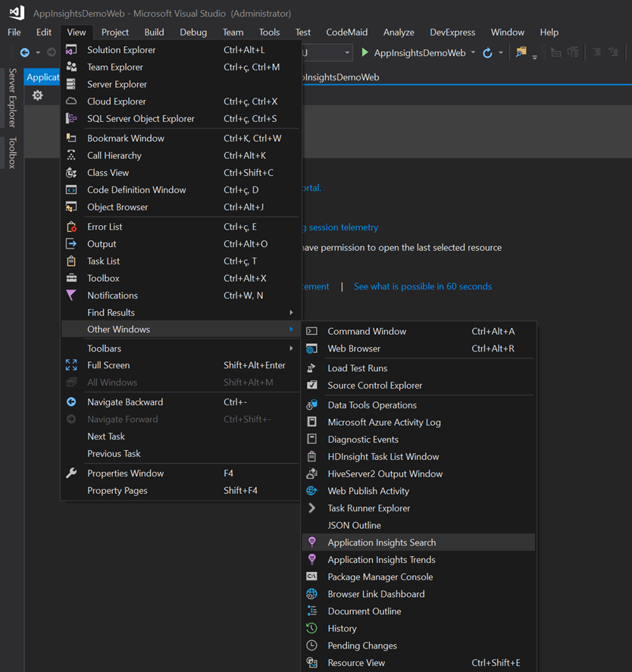Viewport: 632px width, 672px height.
Task: Open the Edit menu
Action: click(x=44, y=32)
